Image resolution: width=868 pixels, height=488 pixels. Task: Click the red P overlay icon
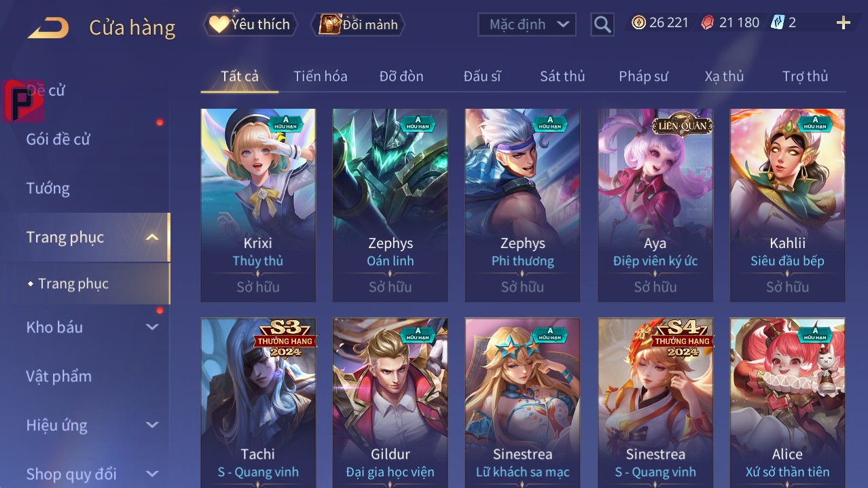(x=22, y=101)
